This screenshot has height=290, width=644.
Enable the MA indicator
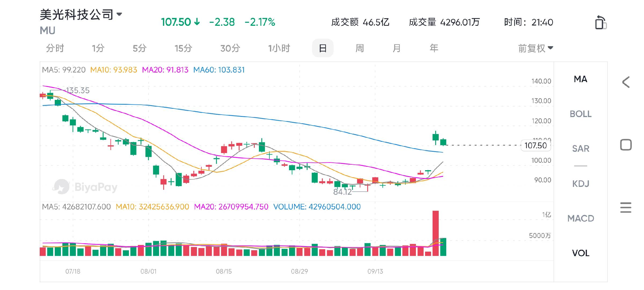pyautogui.click(x=580, y=79)
